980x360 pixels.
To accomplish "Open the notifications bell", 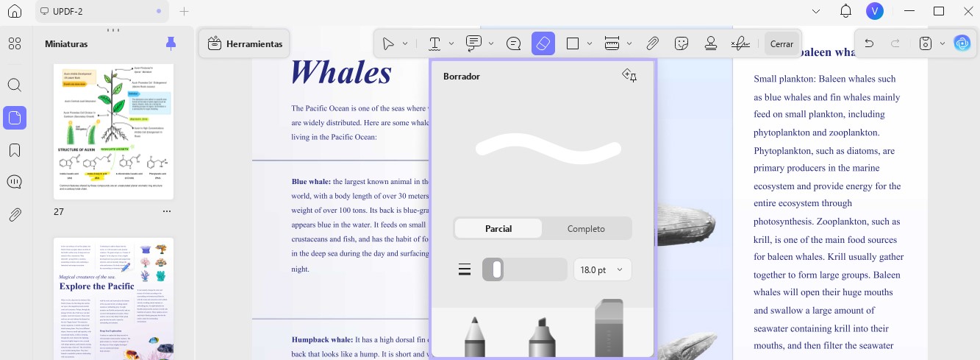I will click(845, 11).
